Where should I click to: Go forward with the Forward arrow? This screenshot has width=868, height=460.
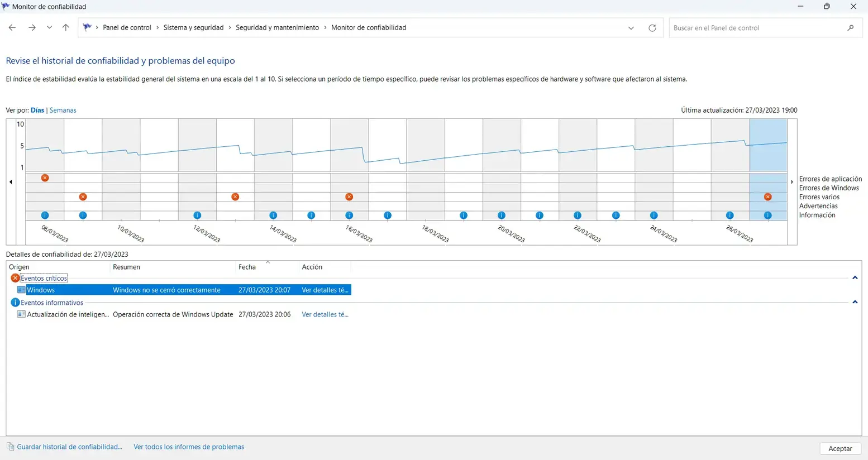pos(32,27)
